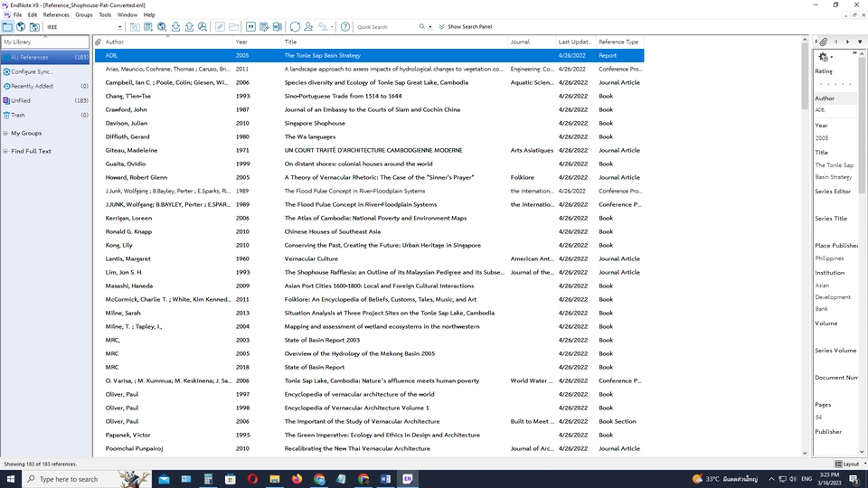The width and height of the screenshot is (868, 488).
Task: Open Microsoft Word from the taskbar
Action: [386, 479]
